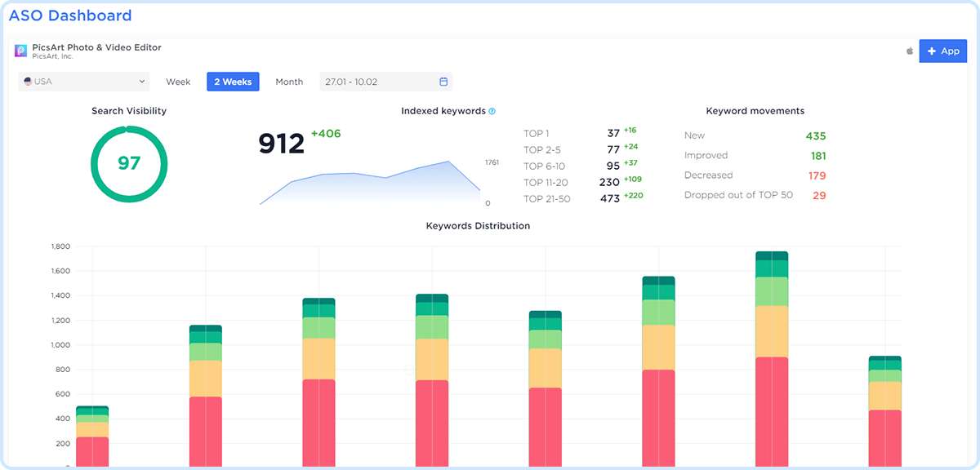
Task: Click the + App button
Action: pos(942,51)
